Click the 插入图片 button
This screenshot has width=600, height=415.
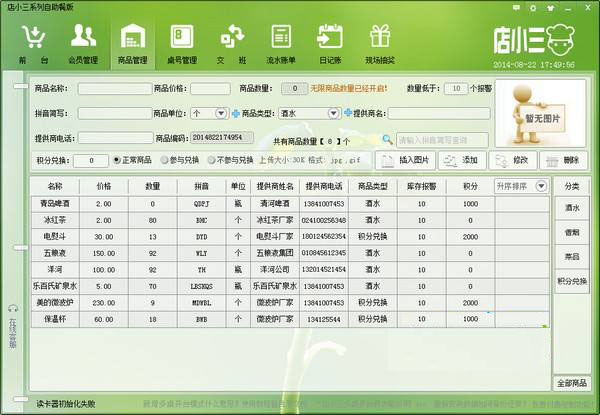[x=407, y=160]
